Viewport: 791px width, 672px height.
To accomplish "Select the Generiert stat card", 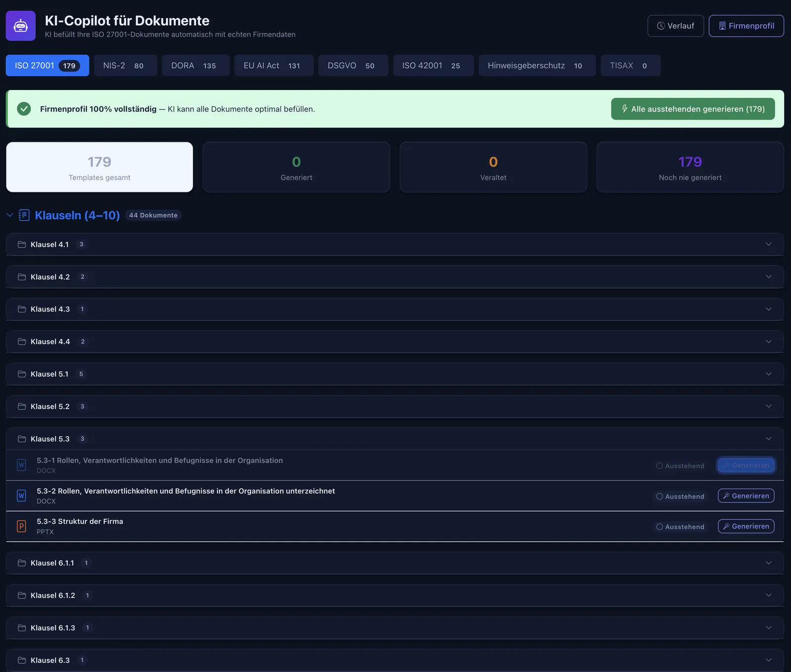I will tap(296, 167).
